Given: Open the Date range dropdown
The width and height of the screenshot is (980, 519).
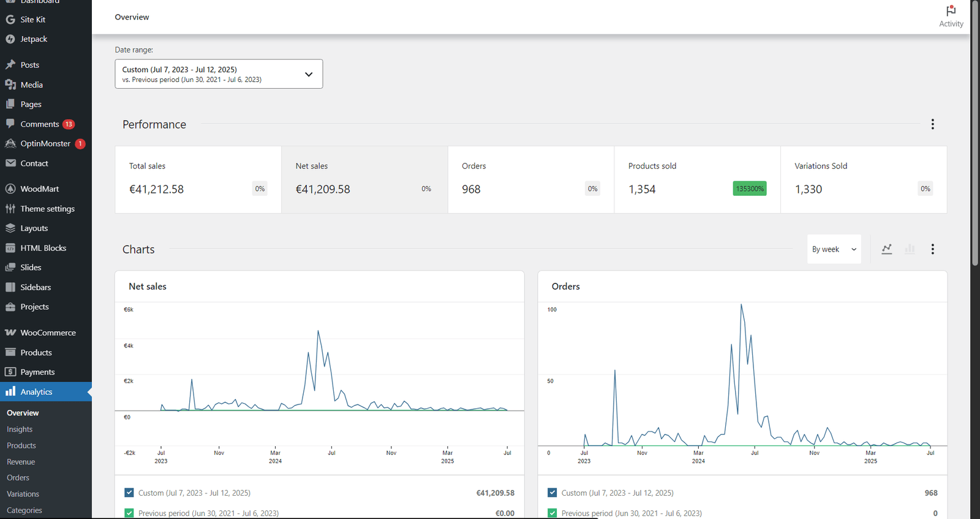Looking at the screenshot, I should 219,74.
